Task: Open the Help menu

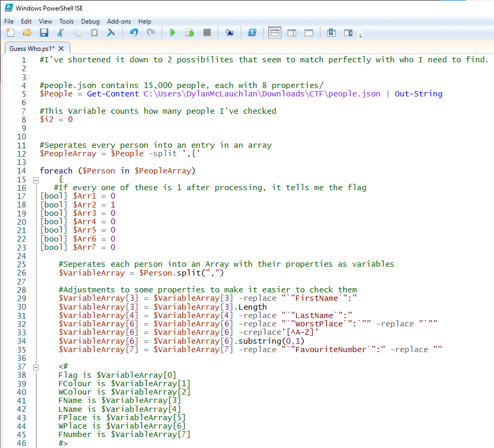Action: (x=145, y=21)
